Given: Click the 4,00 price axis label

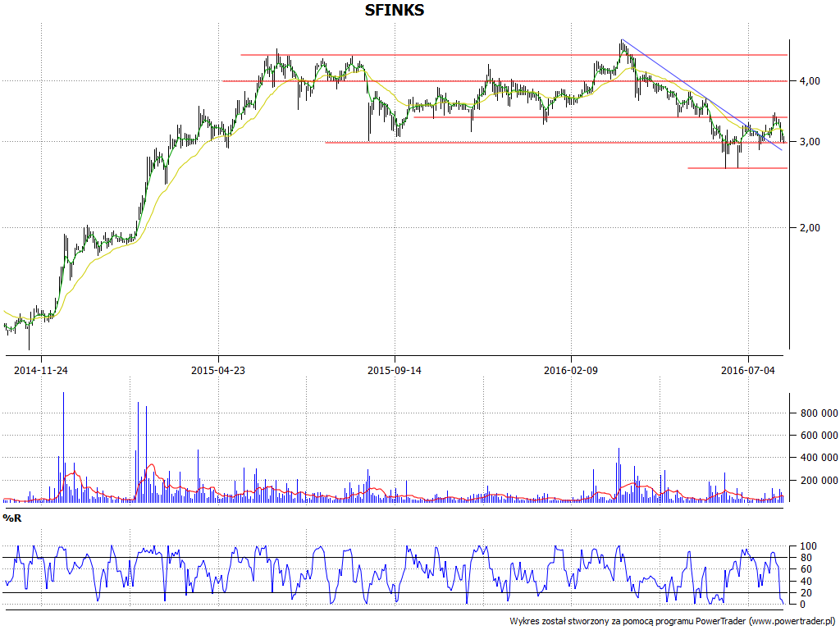Looking at the screenshot, I should coord(808,81).
